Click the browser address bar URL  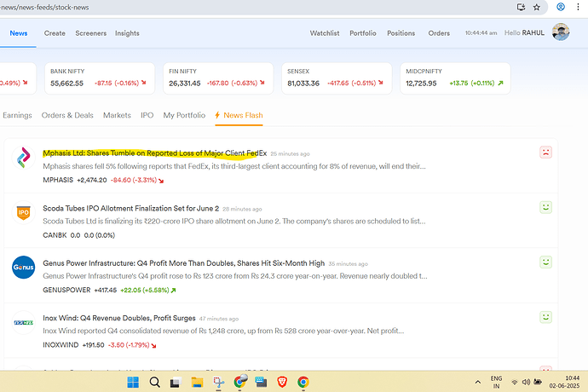[x=44, y=7]
